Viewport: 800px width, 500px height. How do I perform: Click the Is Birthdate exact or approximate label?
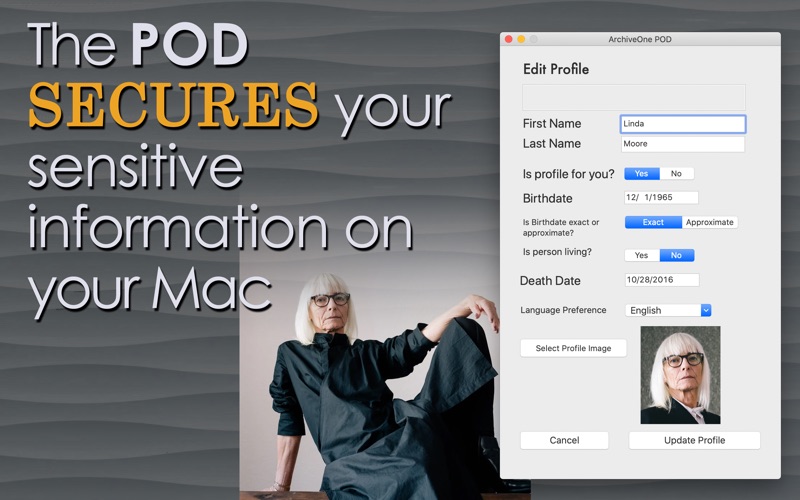561,228
